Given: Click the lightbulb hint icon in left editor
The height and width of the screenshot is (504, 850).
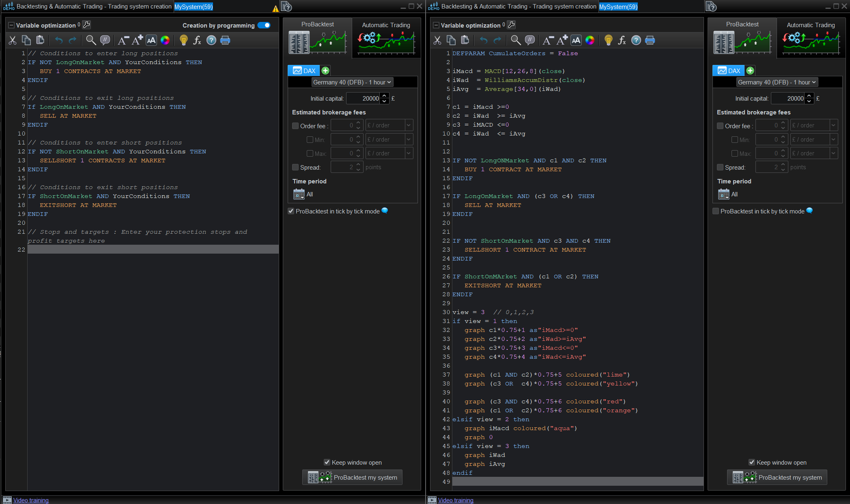Looking at the screenshot, I should (x=183, y=40).
